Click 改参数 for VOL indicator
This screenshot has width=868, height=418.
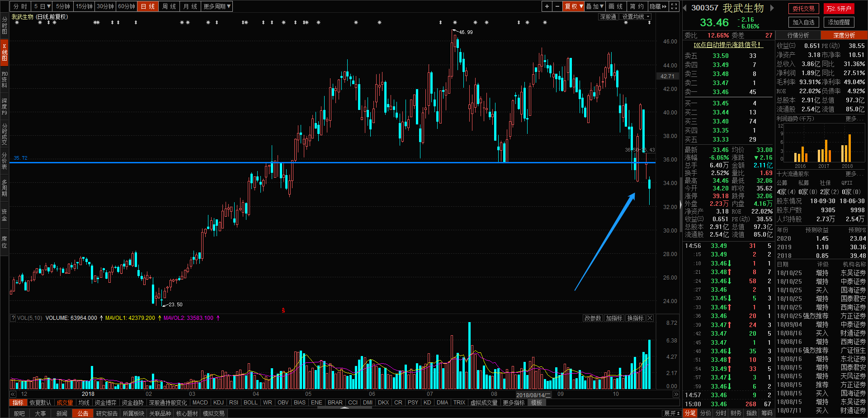pos(593,318)
